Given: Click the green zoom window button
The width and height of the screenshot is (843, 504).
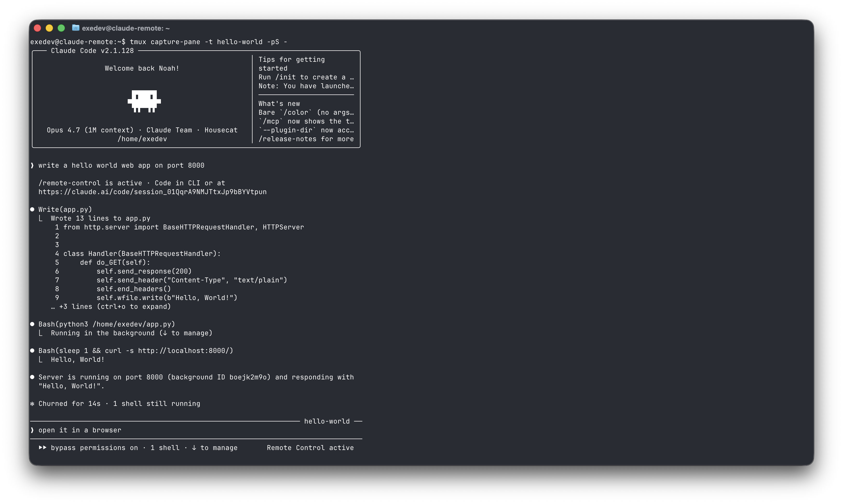Looking at the screenshot, I should coord(61,28).
